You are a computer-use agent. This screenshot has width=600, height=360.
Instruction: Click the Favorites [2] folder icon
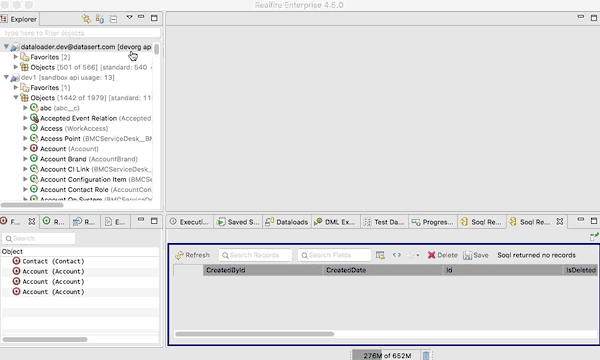[x=24, y=57]
